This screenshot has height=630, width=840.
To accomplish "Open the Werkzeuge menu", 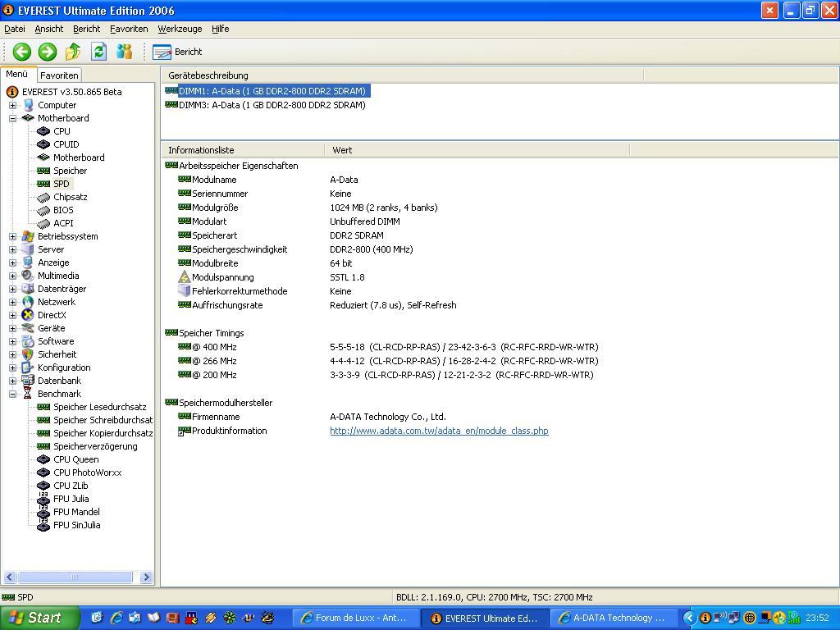I will pos(180,29).
